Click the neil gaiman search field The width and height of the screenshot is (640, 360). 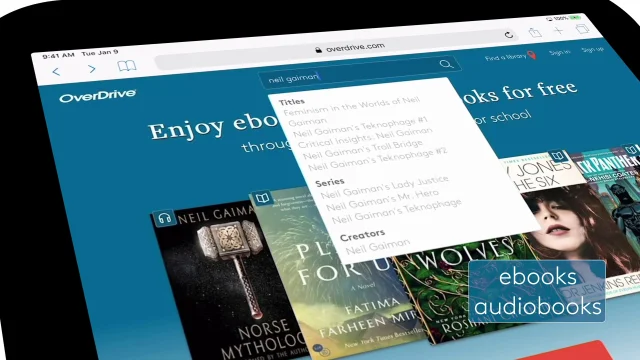click(x=360, y=72)
